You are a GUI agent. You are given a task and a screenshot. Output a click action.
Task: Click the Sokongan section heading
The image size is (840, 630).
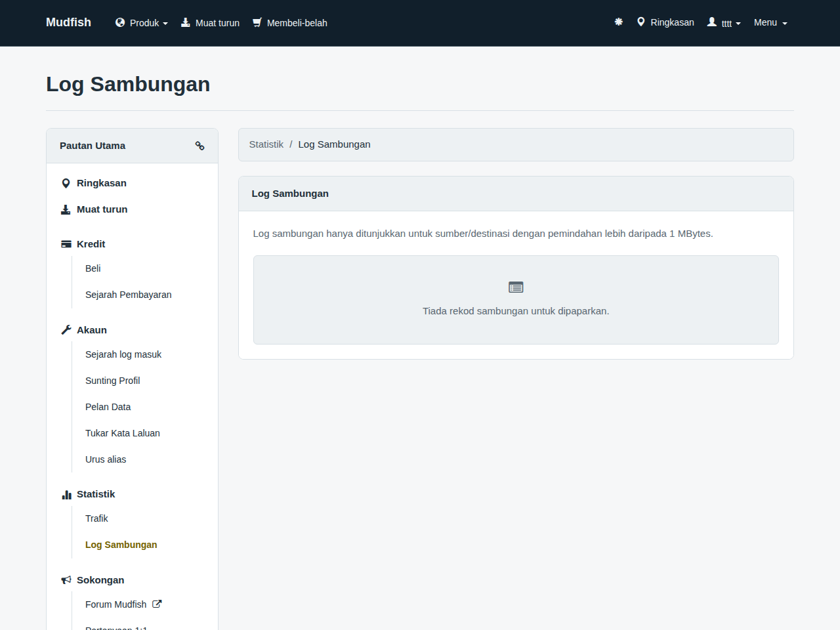(x=100, y=580)
